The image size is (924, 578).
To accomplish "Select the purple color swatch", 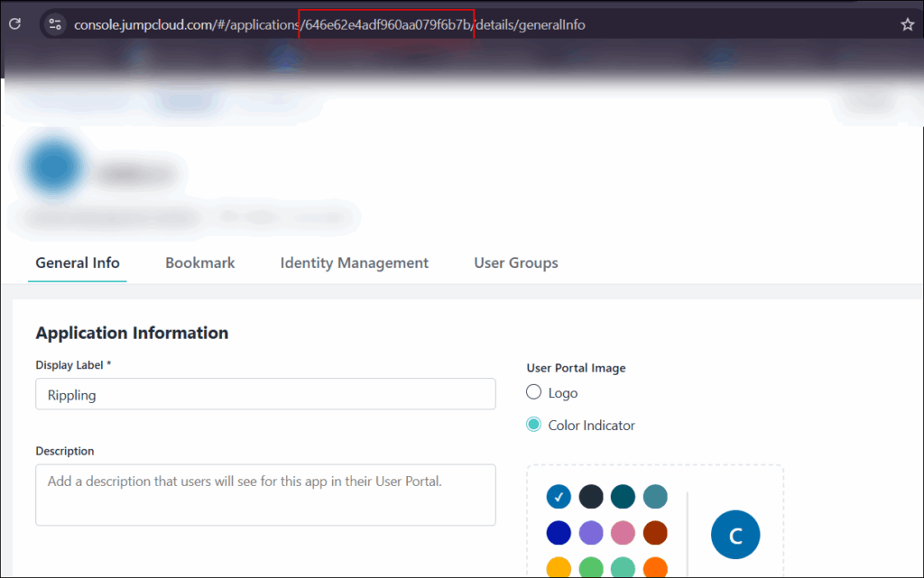I will 591,533.
